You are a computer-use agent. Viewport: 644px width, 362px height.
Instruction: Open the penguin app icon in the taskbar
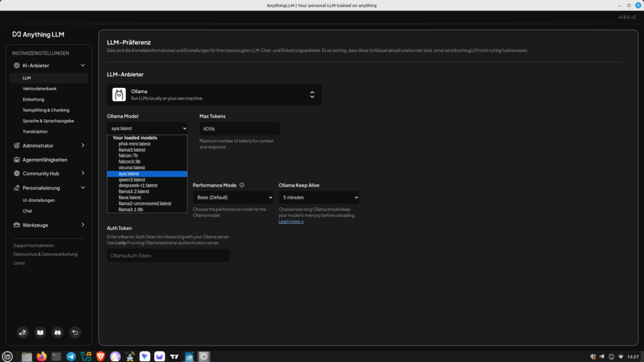tap(130, 357)
